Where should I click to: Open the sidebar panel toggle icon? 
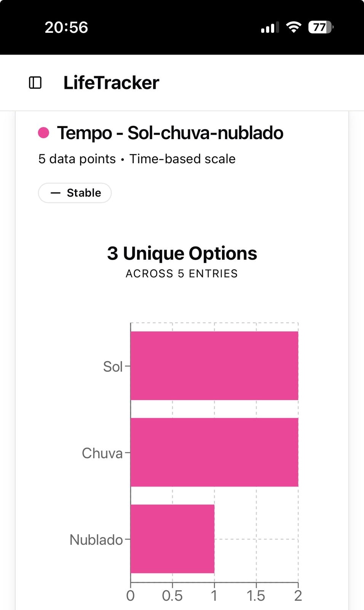coord(35,83)
